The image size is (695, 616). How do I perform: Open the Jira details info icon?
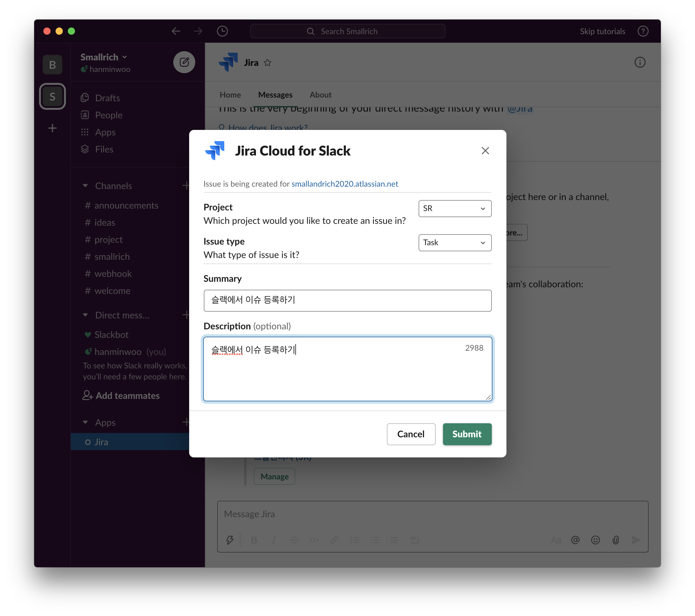(x=639, y=63)
